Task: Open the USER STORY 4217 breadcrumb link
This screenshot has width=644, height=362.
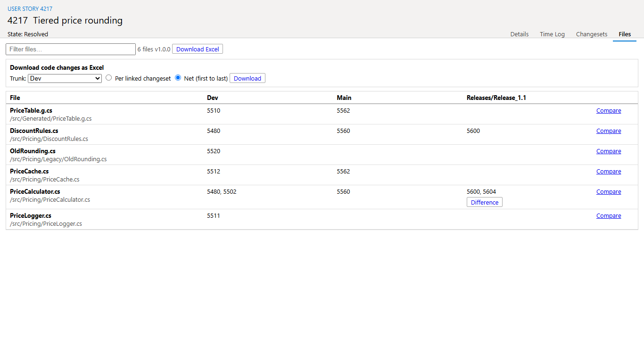Action: (30, 9)
